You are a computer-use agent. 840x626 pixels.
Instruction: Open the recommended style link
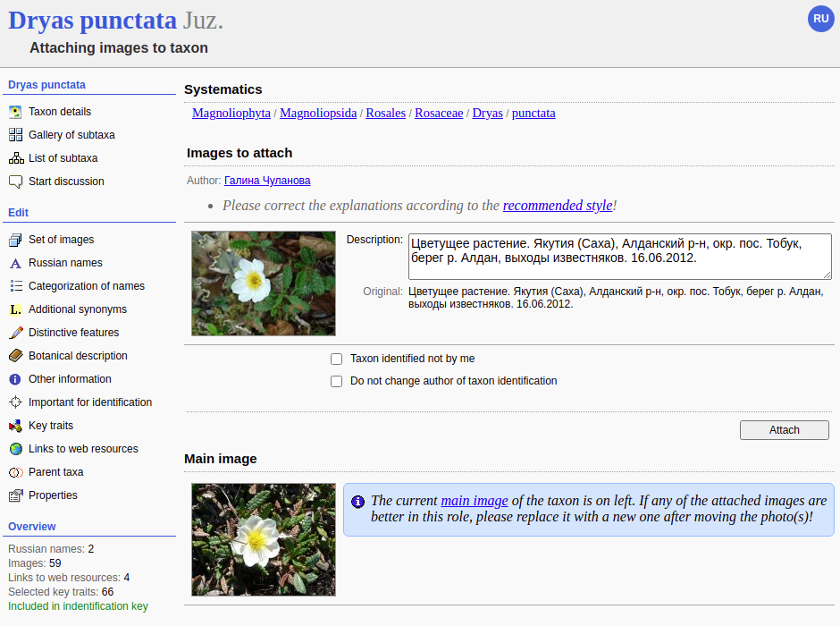[558, 206]
